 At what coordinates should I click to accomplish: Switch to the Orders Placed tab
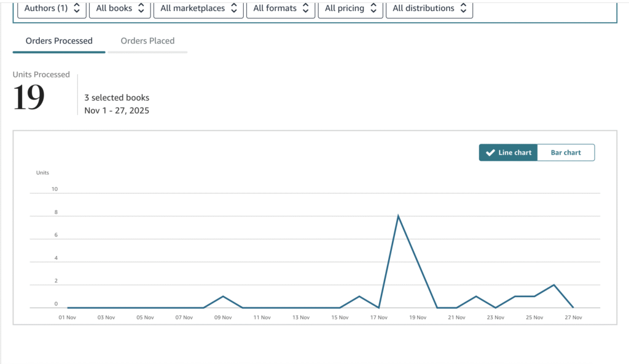(x=147, y=41)
